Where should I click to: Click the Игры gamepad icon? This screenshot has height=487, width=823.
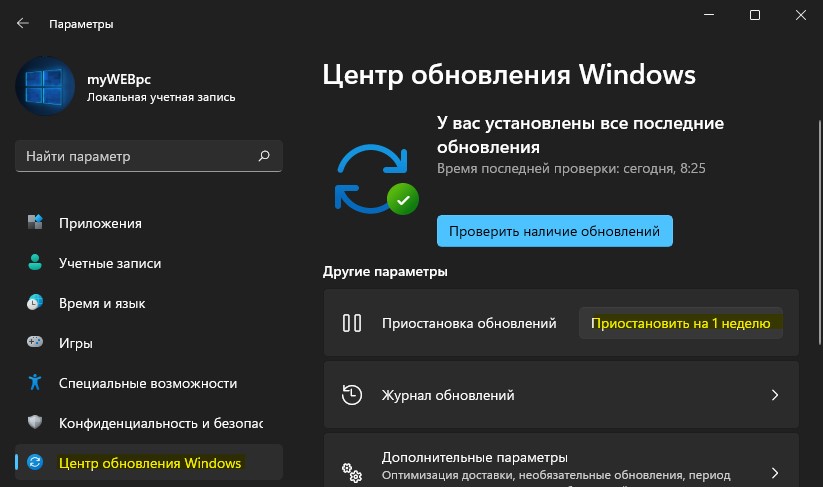(35, 342)
